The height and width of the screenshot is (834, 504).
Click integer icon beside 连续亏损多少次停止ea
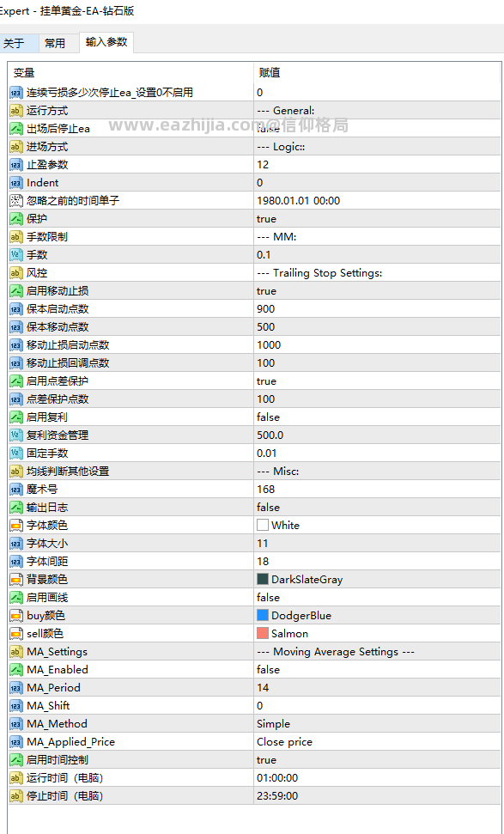click(16, 93)
